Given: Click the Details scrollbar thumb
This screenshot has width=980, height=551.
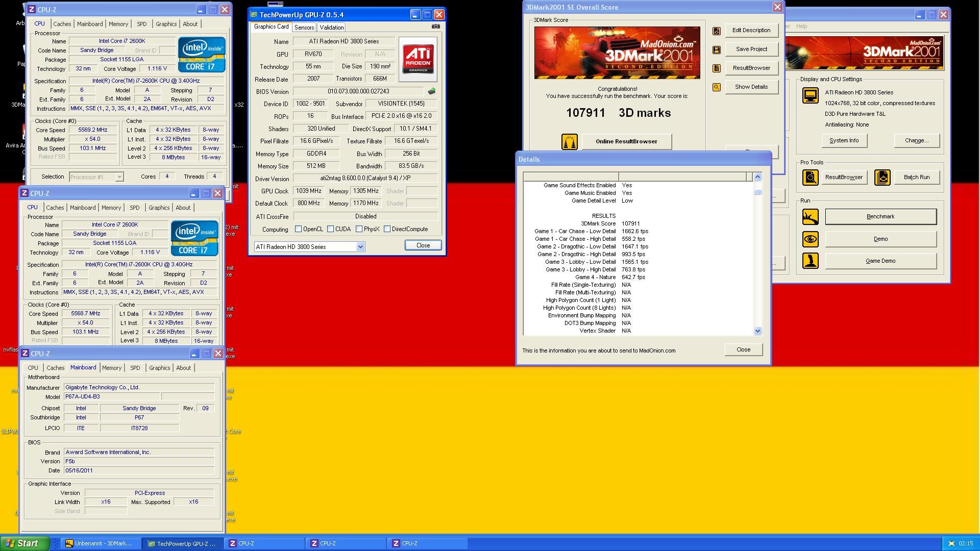Looking at the screenshot, I should [x=758, y=192].
